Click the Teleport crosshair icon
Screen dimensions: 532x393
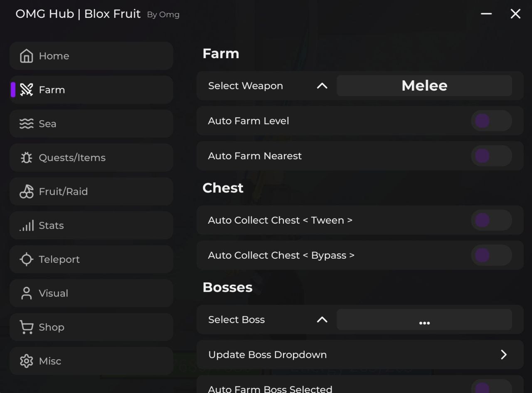[26, 260]
